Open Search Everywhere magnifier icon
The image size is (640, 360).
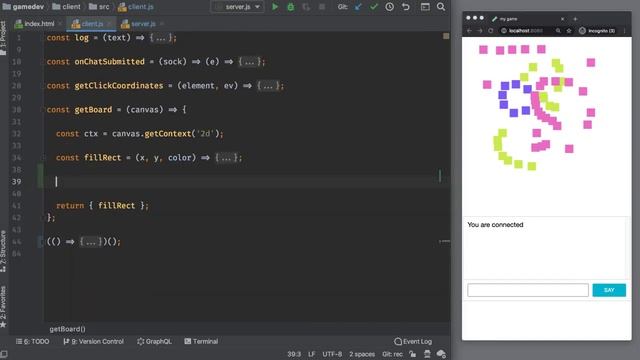(441, 7)
